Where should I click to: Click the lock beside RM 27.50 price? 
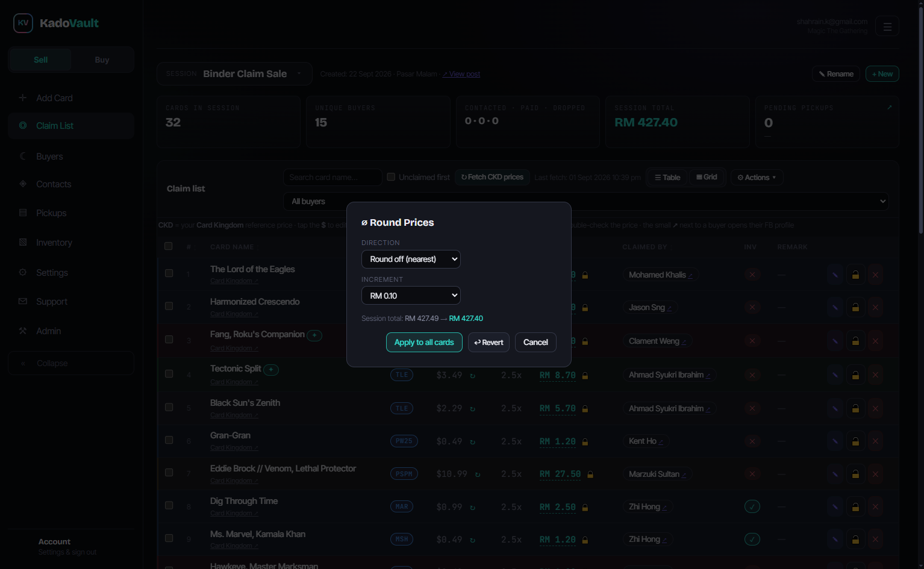pos(590,474)
